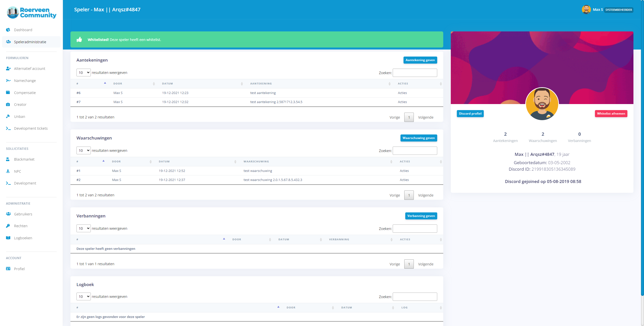This screenshot has height=326, width=644.
Task: Open Compensatie in the sidebar menu
Action: coord(25,93)
